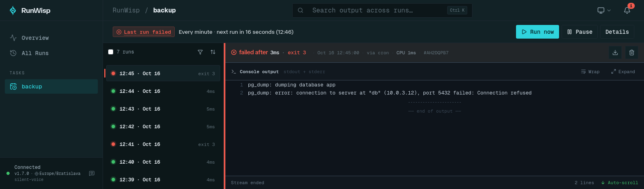The image size is (644, 189).
Task: Click the run ID #AH2DQPB7
Action: click(x=436, y=53)
